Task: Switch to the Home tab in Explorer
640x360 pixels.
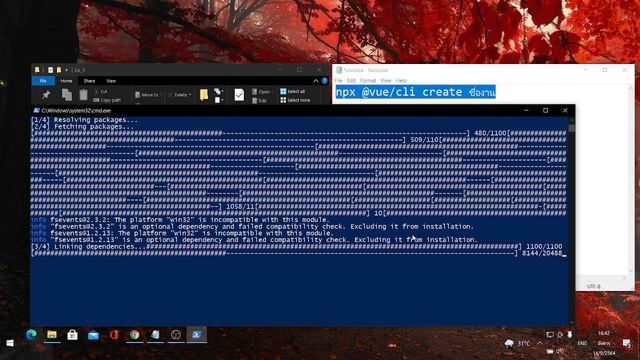Action: (x=66, y=81)
